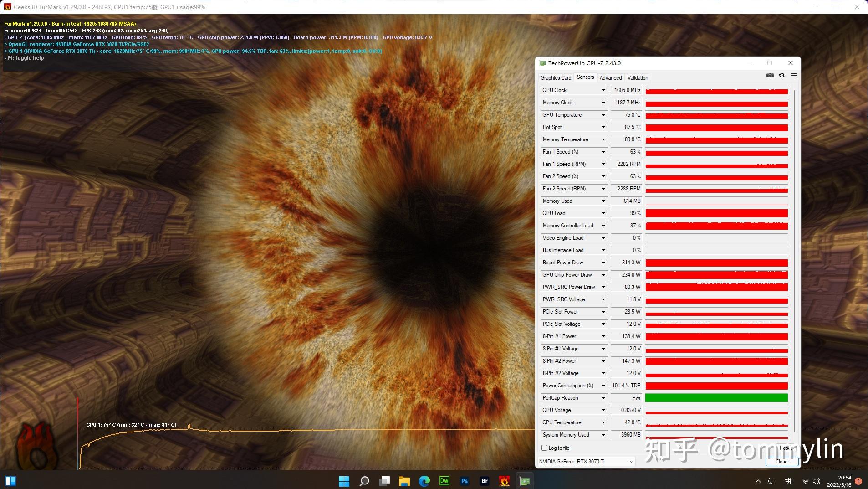
Task: Click the 314.3 W Board Power value
Action: 626,263
